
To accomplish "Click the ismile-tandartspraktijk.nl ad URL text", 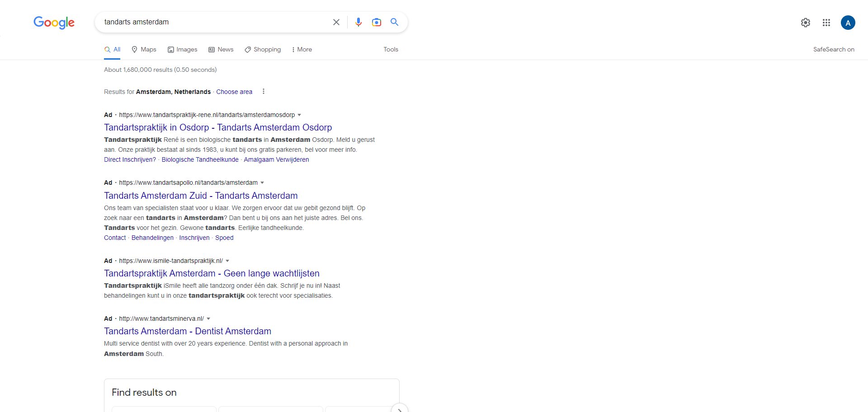I will pos(171,261).
